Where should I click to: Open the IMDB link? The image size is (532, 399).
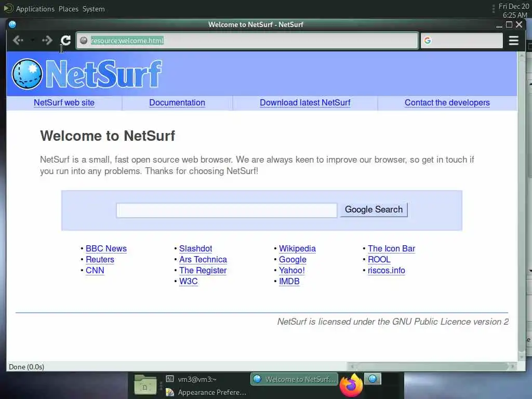tap(289, 281)
